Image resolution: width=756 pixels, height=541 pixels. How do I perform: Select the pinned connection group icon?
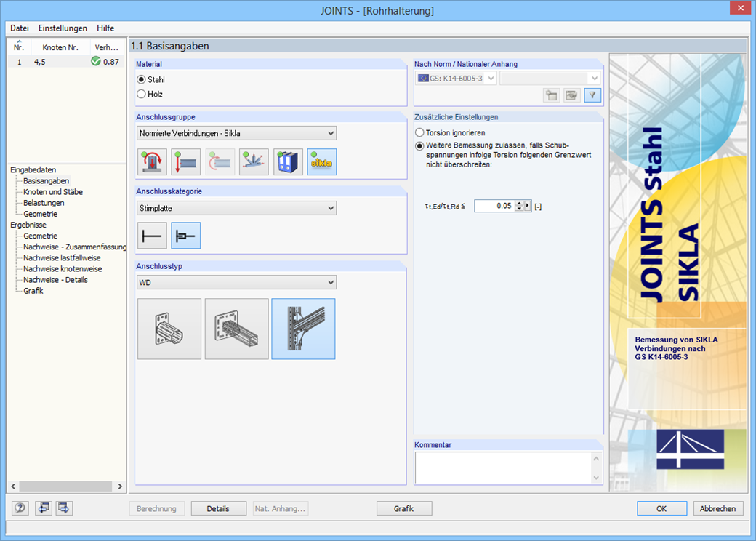[x=185, y=161]
